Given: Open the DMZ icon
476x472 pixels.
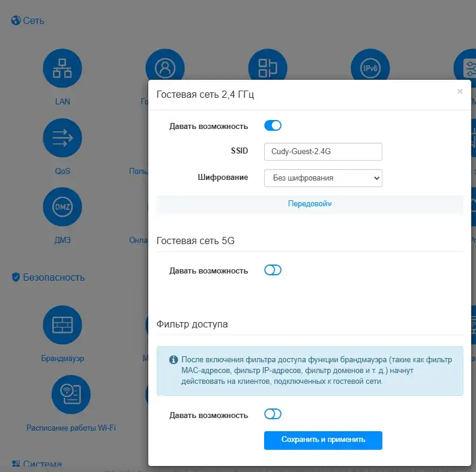Looking at the screenshot, I should [x=62, y=207].
